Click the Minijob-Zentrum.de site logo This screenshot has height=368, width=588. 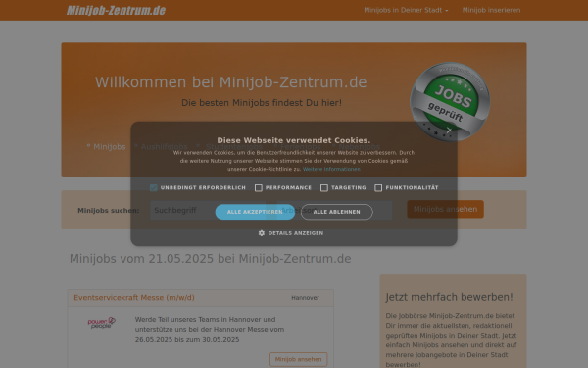116,10
